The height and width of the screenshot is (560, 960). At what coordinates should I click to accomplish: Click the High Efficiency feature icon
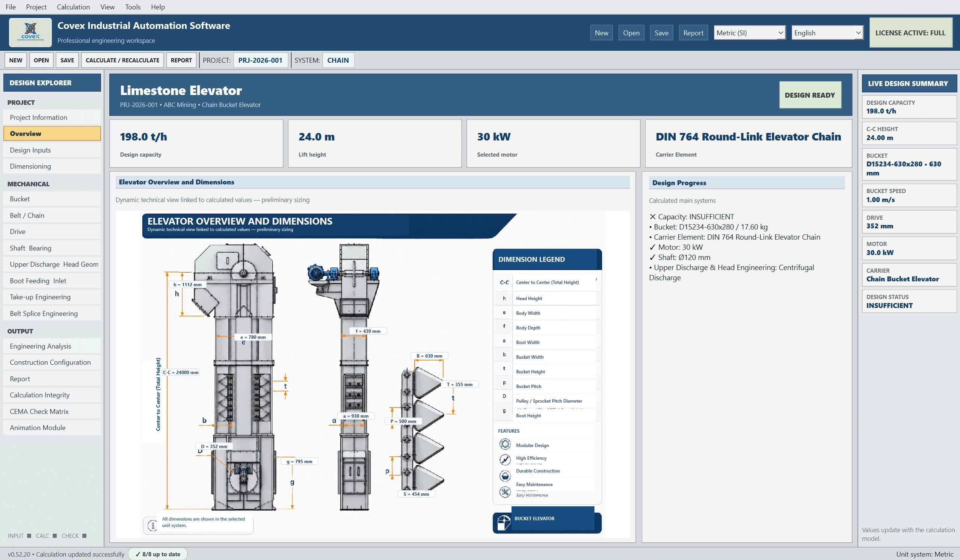(x=505, y=459)
